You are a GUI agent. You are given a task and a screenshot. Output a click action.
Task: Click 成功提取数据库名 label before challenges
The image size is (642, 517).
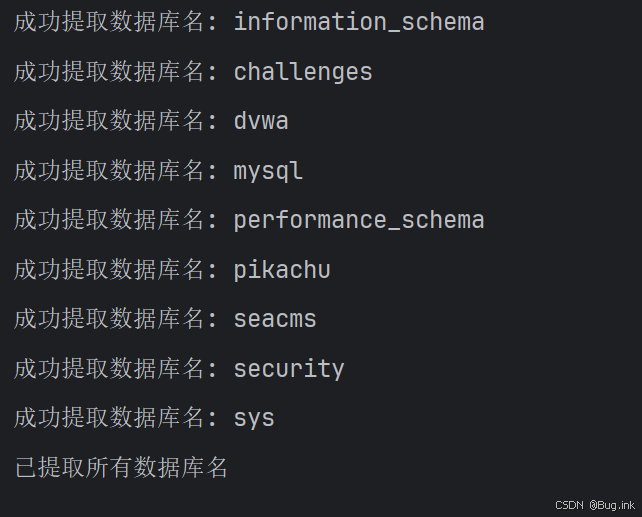(109, 72)
